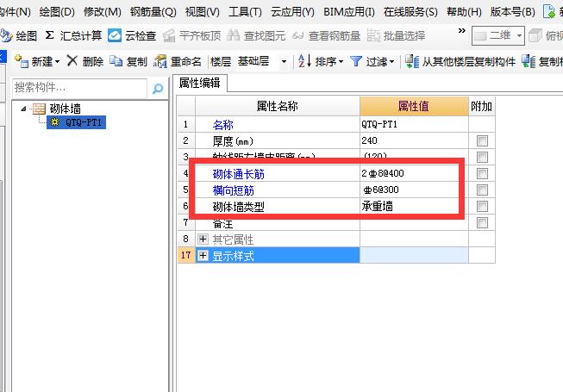Click the 搜索构件 search input field
563x392 pixels.
[79, 88]
